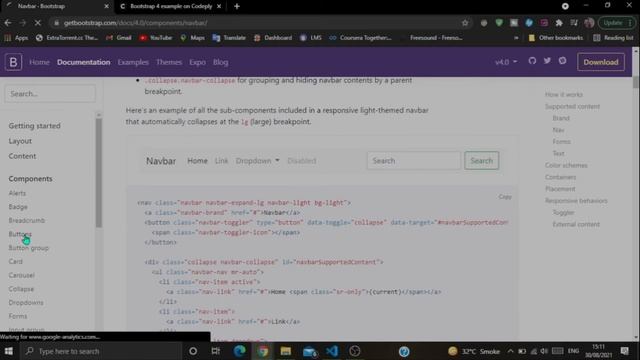Image resolution: width=640 pixels, height=360 pixels.
Task: Jump to Supported content section
Action: 572,106
